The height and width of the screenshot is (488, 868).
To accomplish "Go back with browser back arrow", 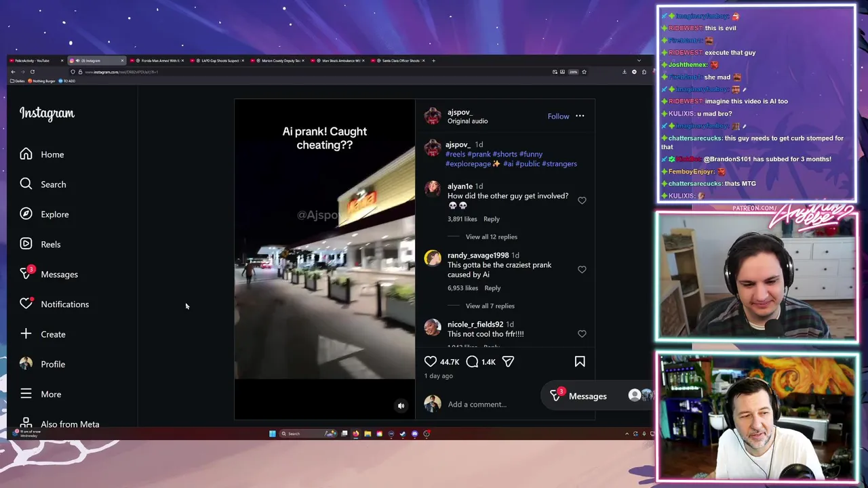I will coord(13,72).
